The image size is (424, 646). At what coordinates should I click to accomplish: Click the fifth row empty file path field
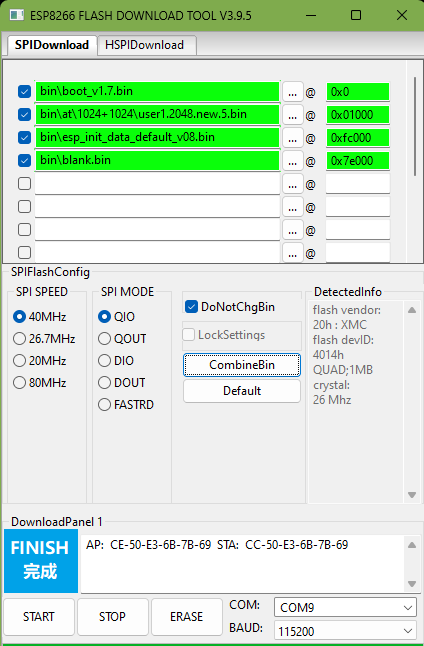(x=157, y=183)
